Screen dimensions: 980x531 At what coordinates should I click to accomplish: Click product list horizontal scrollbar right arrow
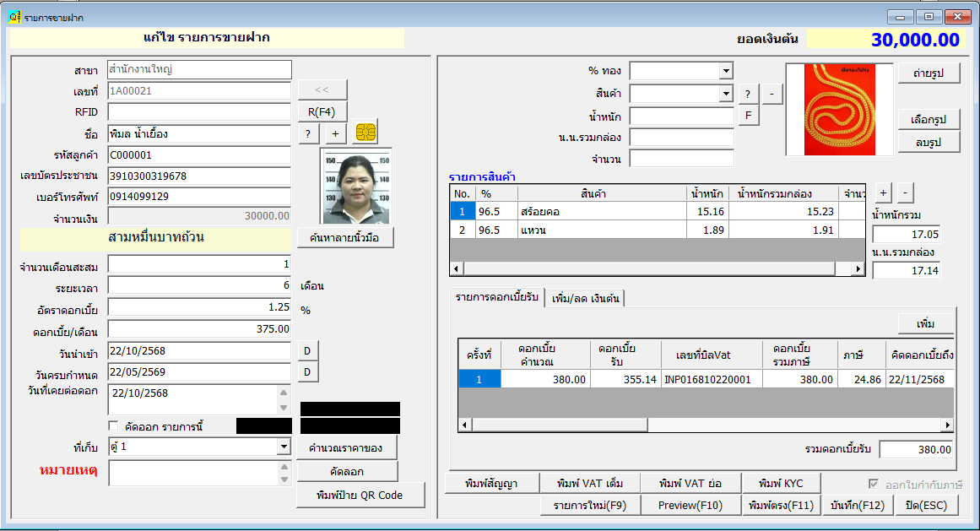point(859,268)
